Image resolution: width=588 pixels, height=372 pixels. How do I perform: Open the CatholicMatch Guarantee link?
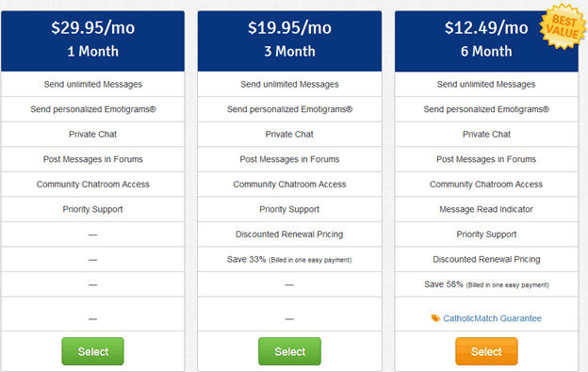pos(492,318)
